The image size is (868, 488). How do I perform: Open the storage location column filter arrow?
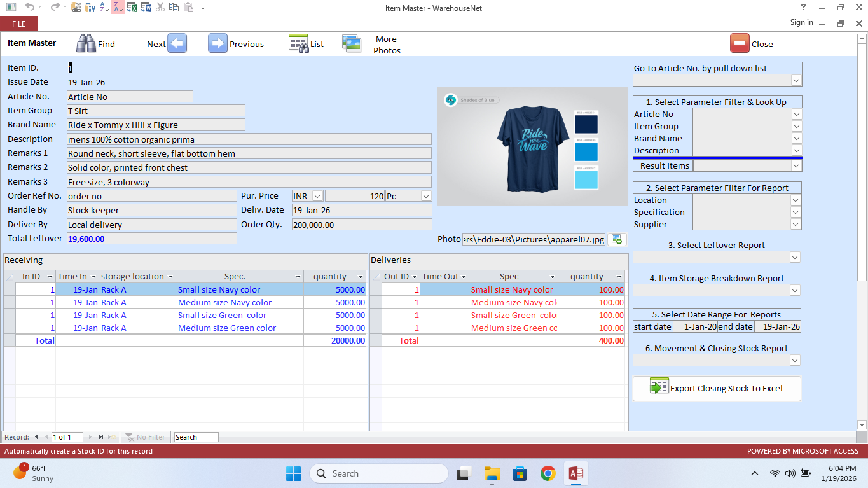pos(170,277)
